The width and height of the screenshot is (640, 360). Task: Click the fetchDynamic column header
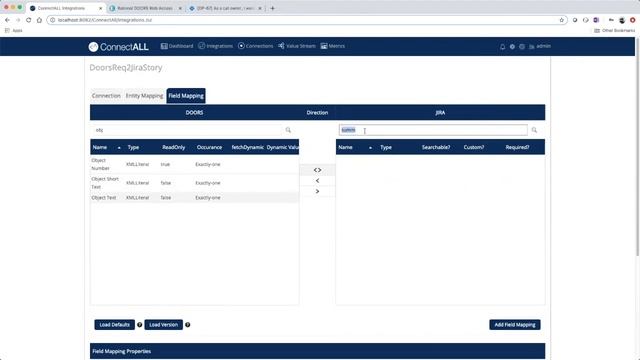[x=247, y=147]
